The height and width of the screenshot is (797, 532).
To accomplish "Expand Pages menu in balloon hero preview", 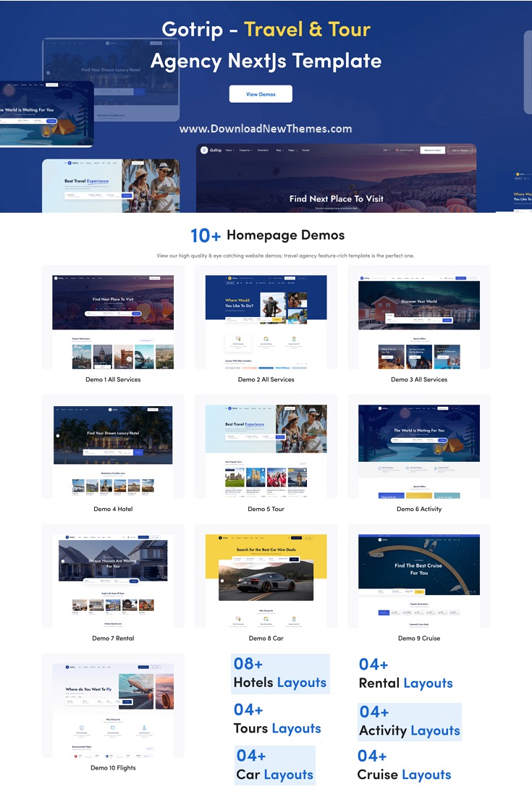I will pyautogui.click(x=292, y=151).
